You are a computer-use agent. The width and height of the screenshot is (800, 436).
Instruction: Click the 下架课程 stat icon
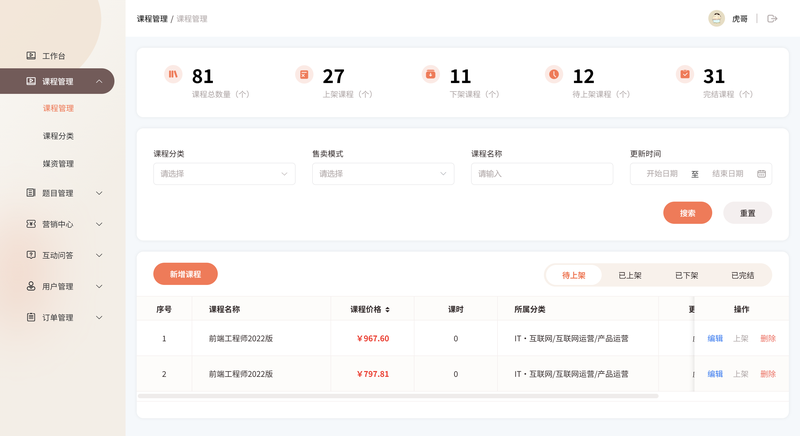tap(431, 74)
